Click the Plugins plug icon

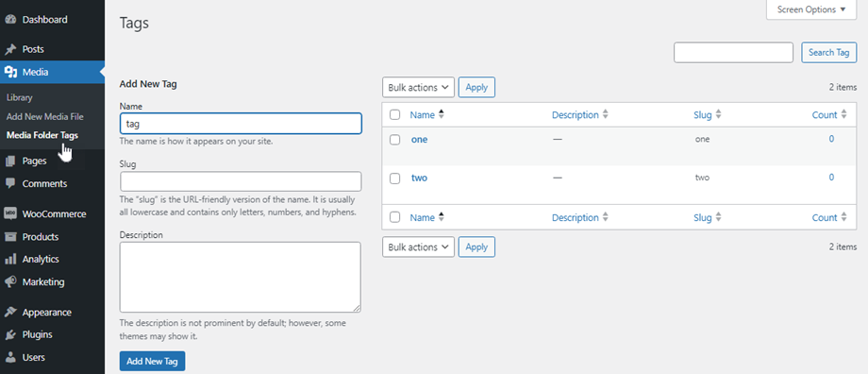pos(10,334)
